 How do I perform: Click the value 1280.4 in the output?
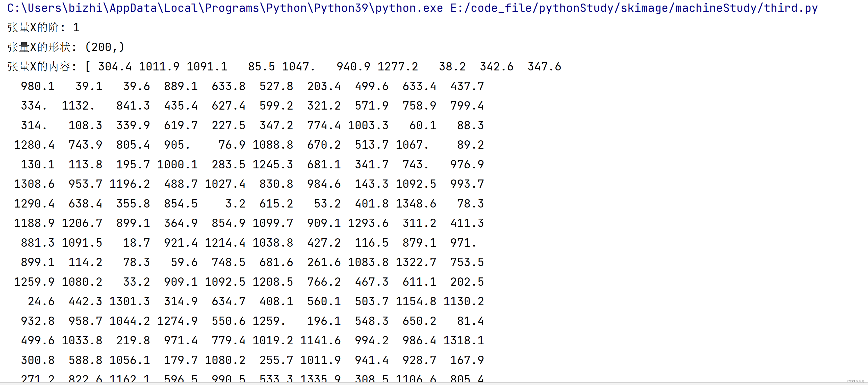[34, 145]
